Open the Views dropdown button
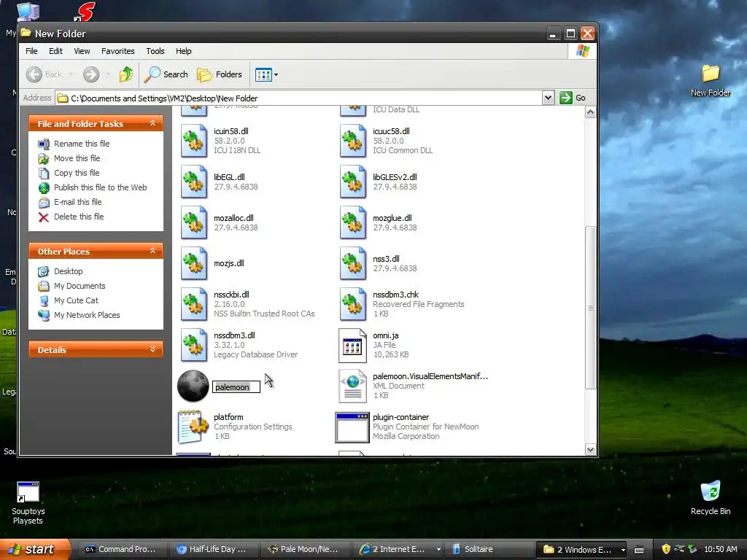747x560 pixels. (x=266, y=74)
